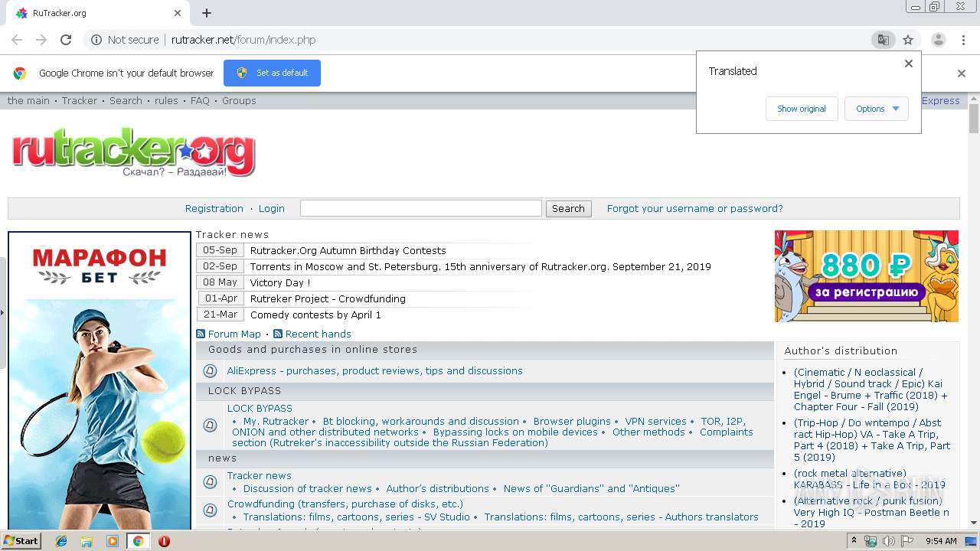
Task: Open Victory Day news item
Action: click(x=280, y=282)
